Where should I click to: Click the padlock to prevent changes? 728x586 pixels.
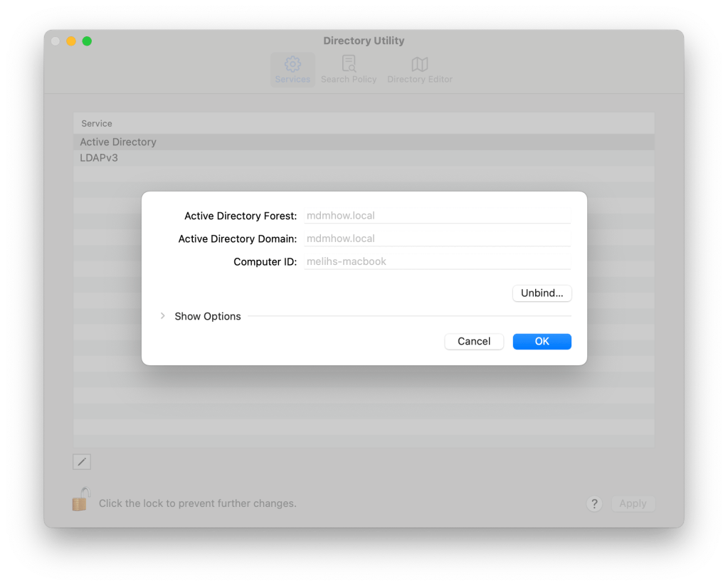(x=80, y=499)
